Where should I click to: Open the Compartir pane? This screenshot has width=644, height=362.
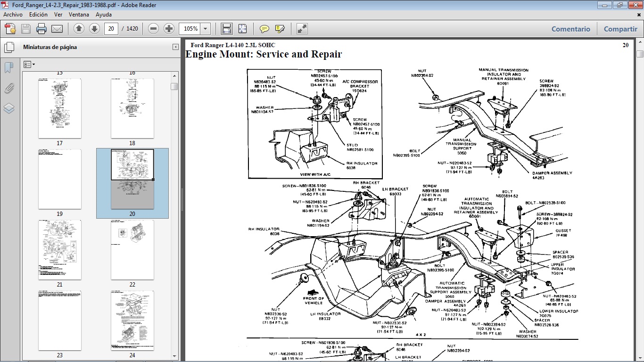tap(620, 29)
